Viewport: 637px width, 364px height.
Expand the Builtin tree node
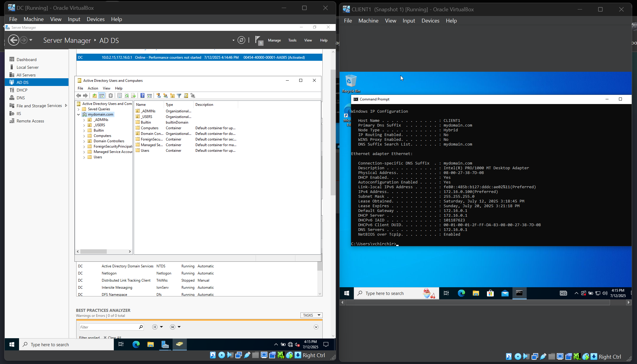tap(84, 130)
